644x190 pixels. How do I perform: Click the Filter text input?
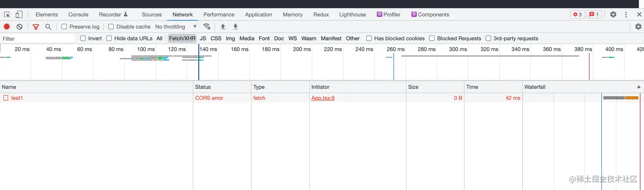coord(37,38)
